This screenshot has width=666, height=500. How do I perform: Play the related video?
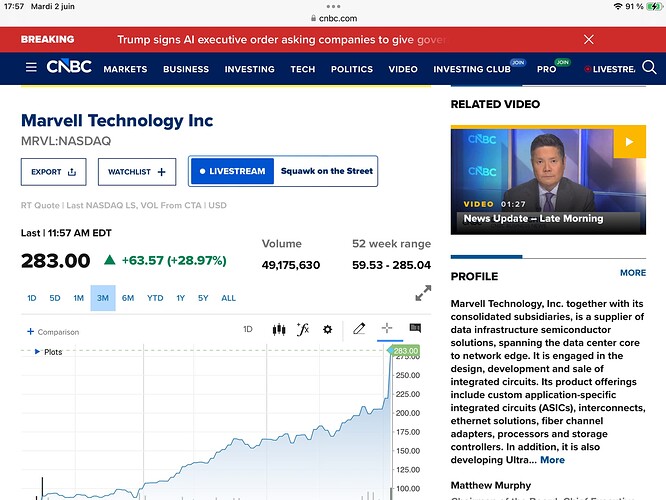click(x=629, y=142)
